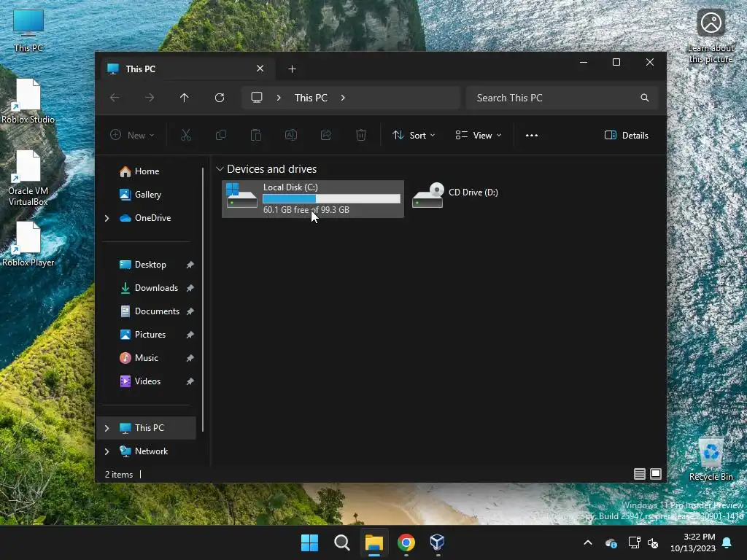Open the View dropdown
The image size is (747, 560).
pos(479,135)
